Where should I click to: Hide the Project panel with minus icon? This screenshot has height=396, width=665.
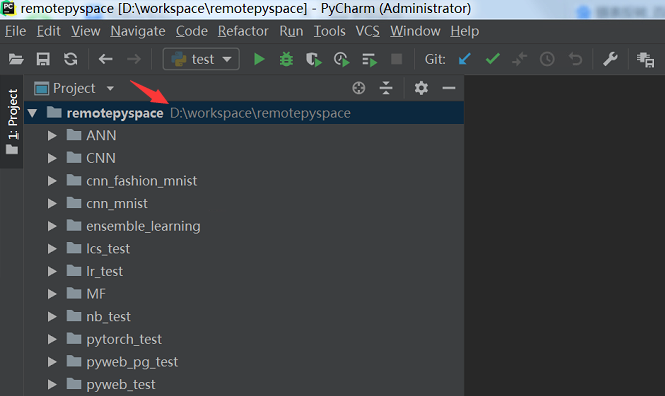[449, 88]
